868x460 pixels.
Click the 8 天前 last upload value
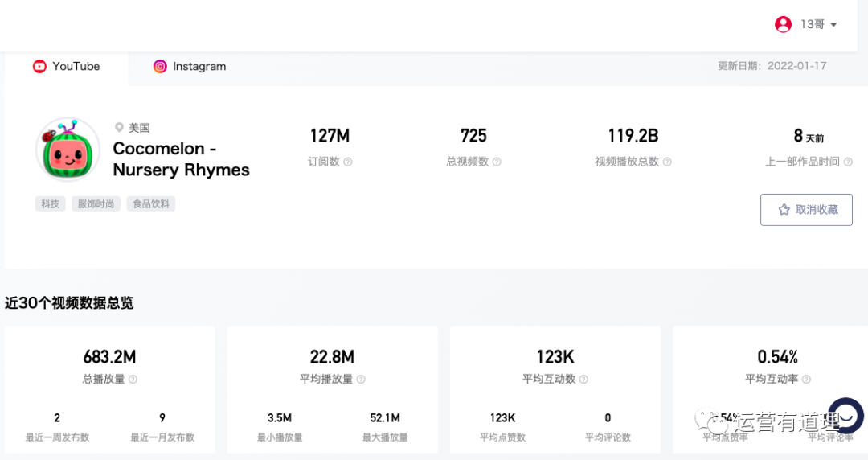[809, 136]
